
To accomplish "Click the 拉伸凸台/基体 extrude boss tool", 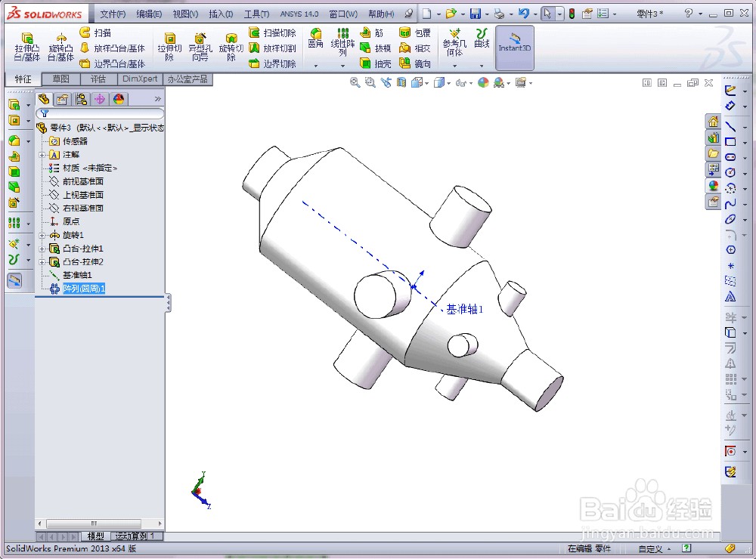I will point(27,47).
